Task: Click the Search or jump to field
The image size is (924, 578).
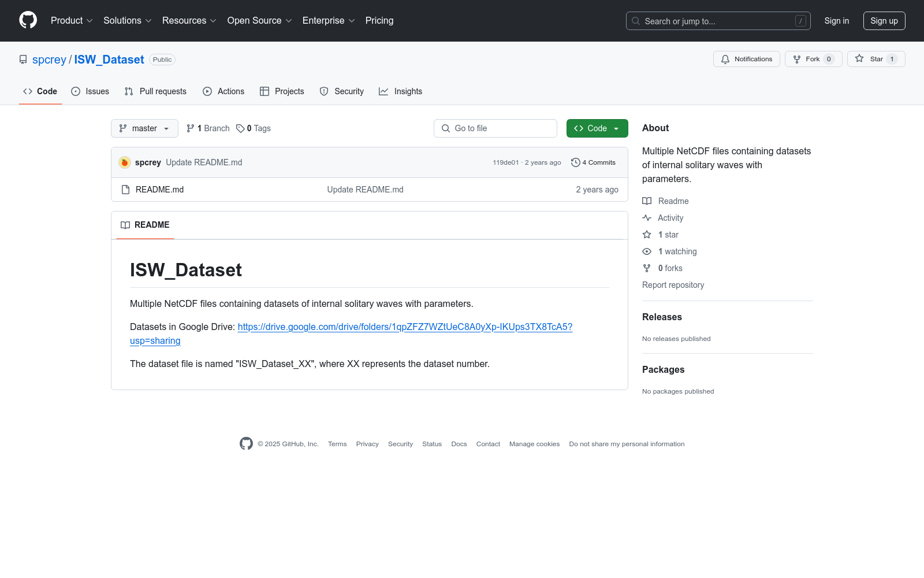Action: 718,21
